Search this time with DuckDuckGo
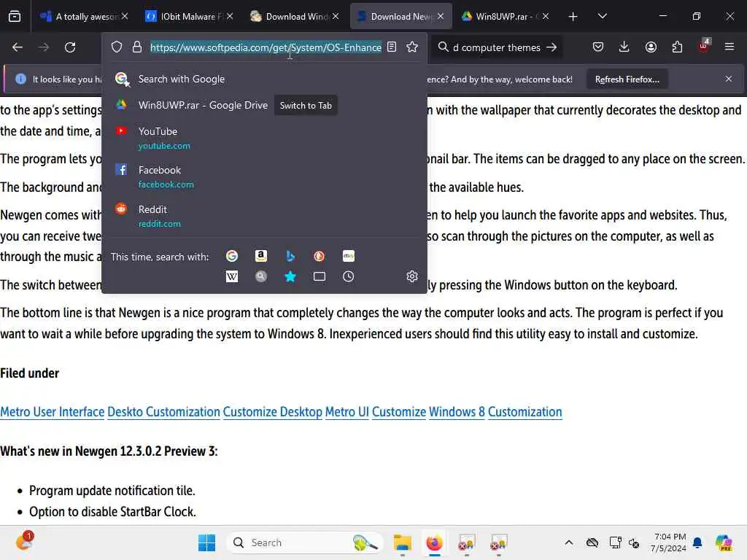Image resolution: width=747 pixels, height=560 pixels. point(320,256)
